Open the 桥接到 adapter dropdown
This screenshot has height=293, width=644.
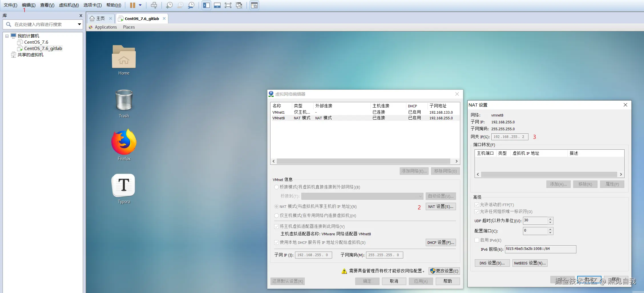(x=362, y=196)
